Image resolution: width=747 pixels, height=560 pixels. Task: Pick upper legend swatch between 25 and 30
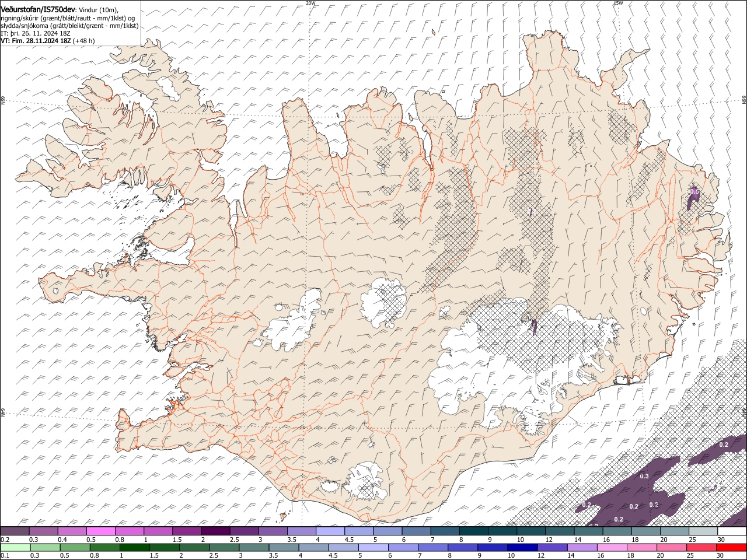(x=703, y=531)
